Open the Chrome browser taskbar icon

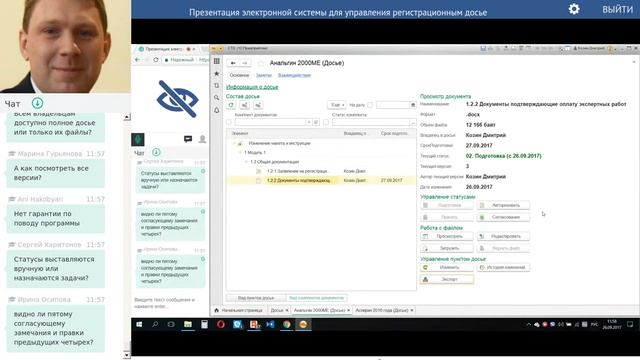[x=287, y=324]
